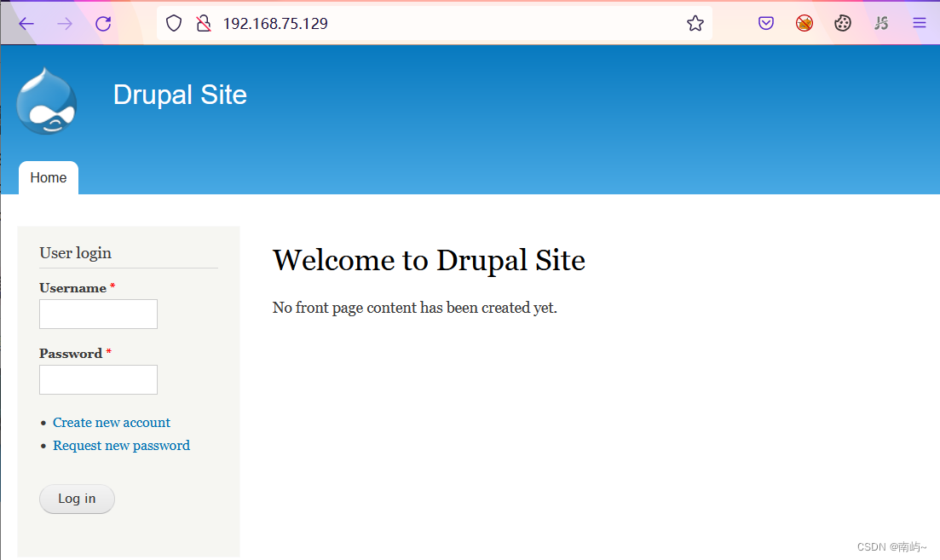Click the JS toggle extension icon
This screenshot has width=940, height=560.
(880, 23)
